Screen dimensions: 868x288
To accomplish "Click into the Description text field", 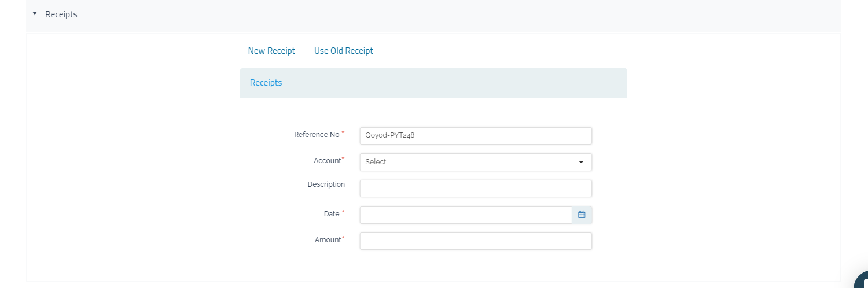I will (x=475, y=189).
